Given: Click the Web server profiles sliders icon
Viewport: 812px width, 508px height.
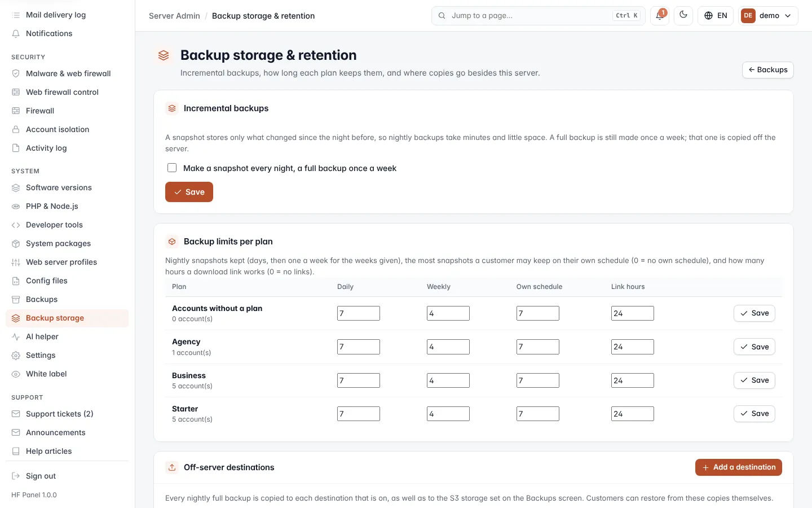Looking at the screenshot, I should [16, 262].
